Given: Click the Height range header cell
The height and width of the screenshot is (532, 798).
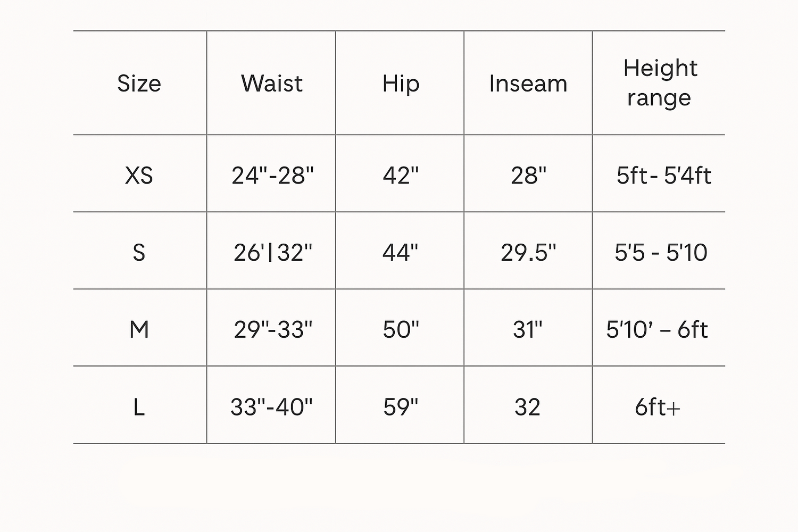Looking at the screenshot, I should coord(660,83).
